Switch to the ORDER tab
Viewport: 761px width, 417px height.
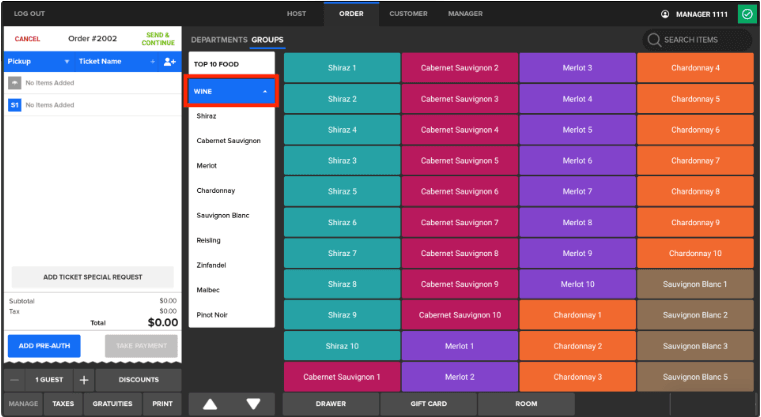[351, 14]
